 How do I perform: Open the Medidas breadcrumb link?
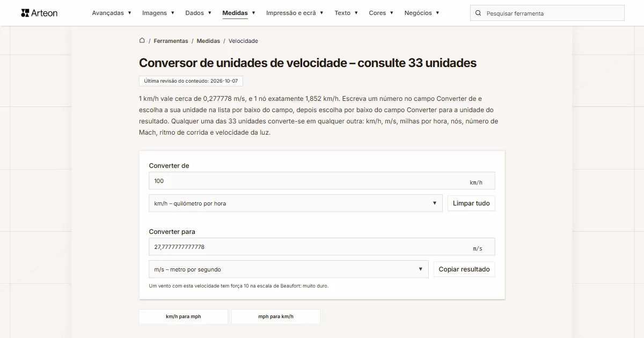[x=208, y=41]
